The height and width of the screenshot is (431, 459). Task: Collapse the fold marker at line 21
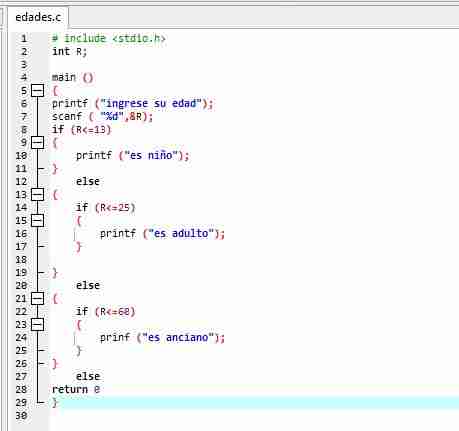coord(37,298)
